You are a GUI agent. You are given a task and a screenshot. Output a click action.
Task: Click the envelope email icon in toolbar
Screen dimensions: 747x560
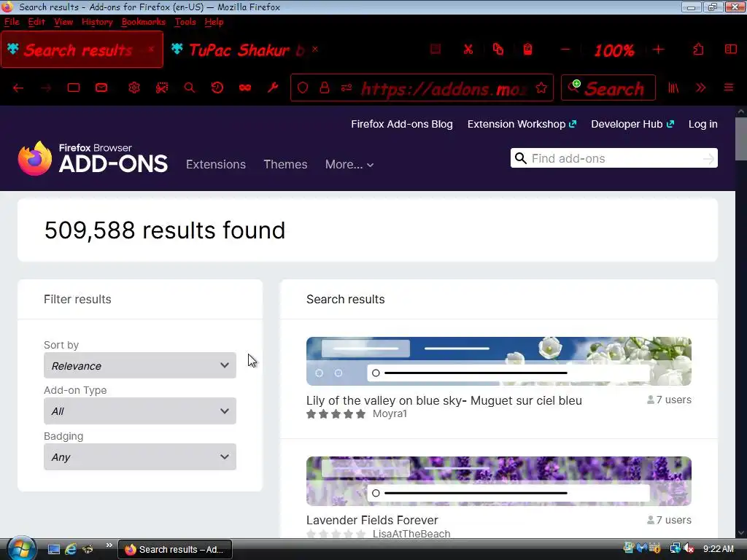101,87
